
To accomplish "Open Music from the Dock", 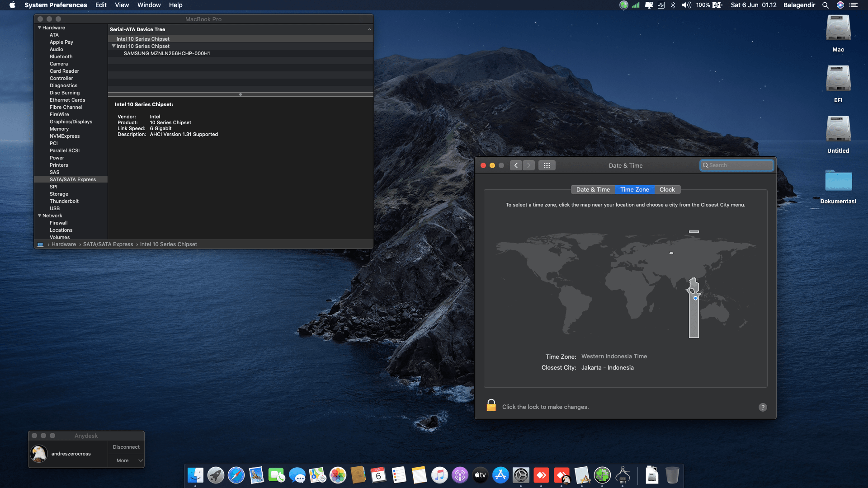I will tap(439, 475).
